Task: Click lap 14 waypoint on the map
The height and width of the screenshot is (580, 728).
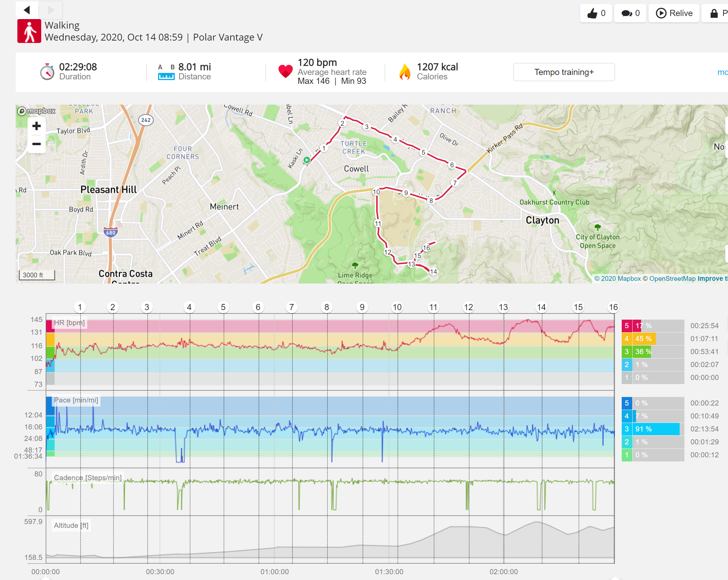Action: 433,272
